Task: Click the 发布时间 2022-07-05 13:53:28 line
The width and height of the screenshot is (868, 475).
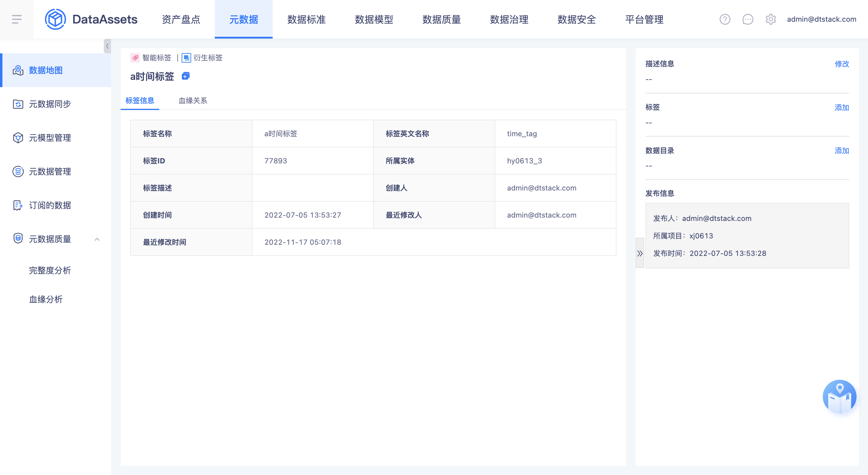Action: coord(710,253)
